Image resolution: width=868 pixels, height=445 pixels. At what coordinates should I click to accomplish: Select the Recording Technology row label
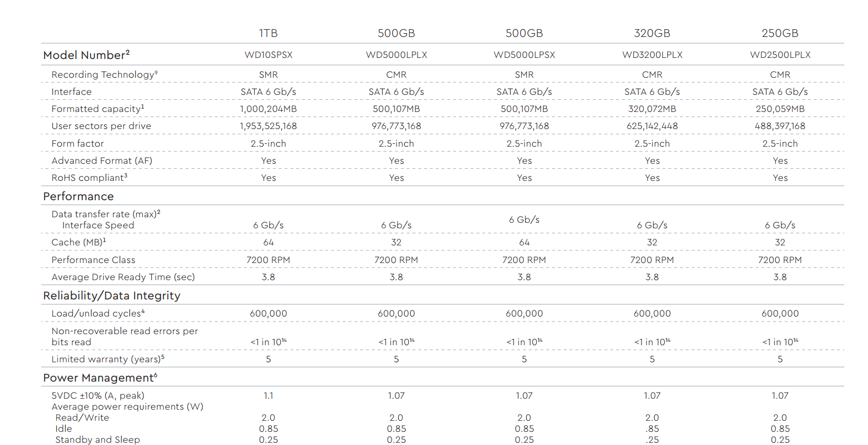105,74
